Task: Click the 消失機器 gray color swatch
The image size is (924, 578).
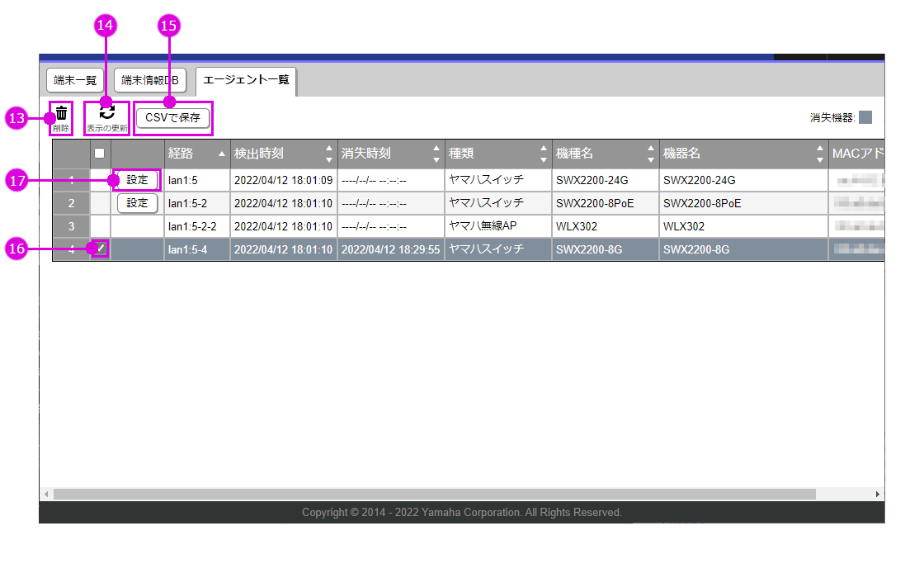Action: (865, 117)
